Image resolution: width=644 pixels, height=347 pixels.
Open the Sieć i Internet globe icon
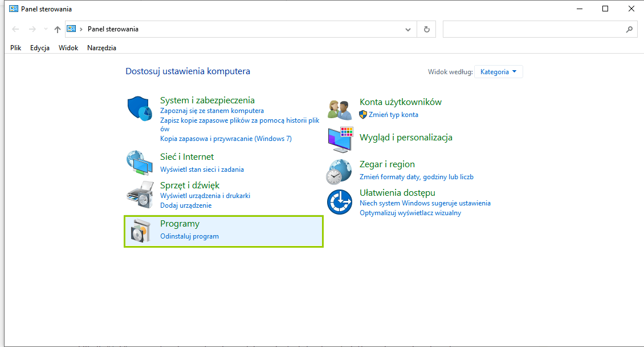pos(140,163)
